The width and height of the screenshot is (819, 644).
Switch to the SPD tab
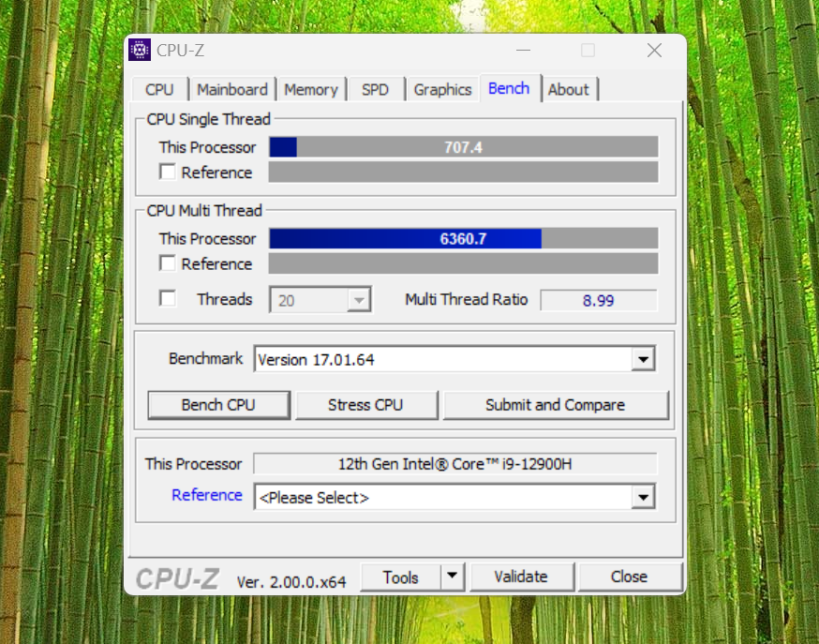pyautogui.click(x=376, y=89)
